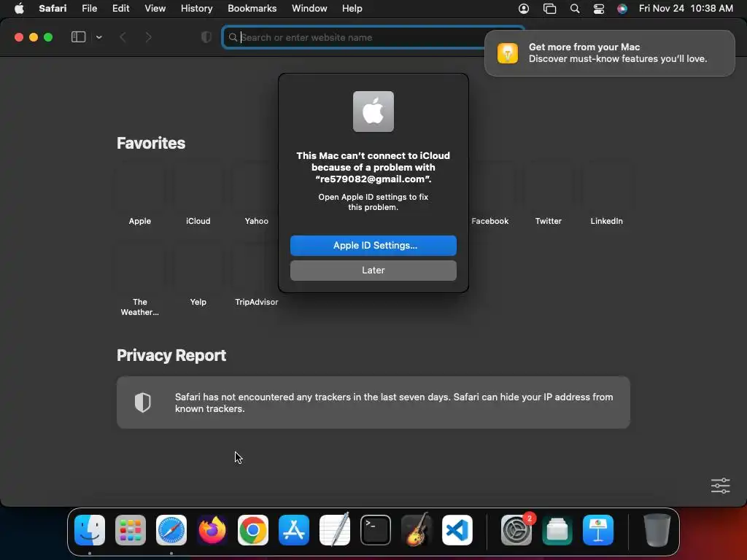Click the Privacy Report heading
747x560 pixels.
[x=171, y=355]
